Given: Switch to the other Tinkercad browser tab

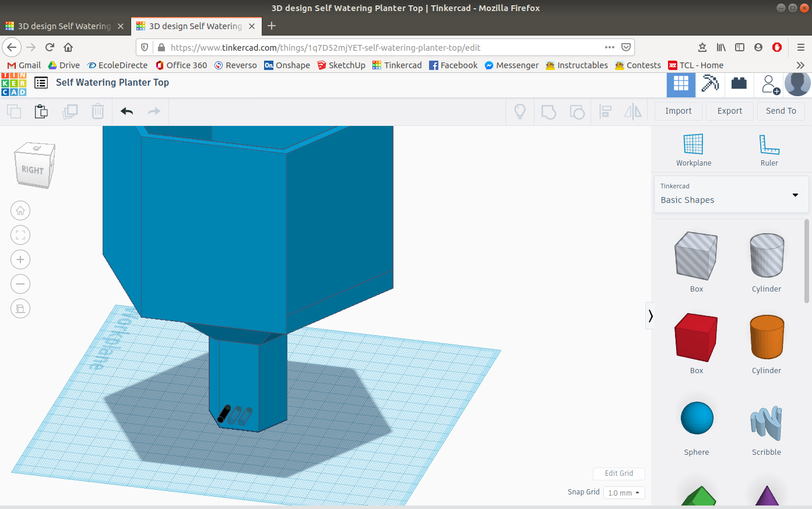Looking at the screenshot, I should (64, 26).
